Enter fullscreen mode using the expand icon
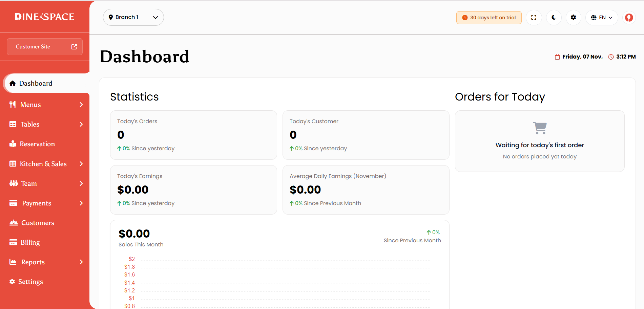644x309 pixels. click(x=534, y=18)
